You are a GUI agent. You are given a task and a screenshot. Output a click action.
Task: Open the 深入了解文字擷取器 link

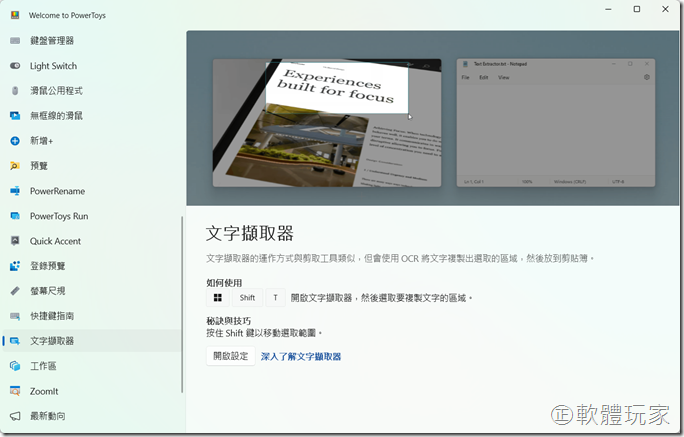[x=301, y=356]
